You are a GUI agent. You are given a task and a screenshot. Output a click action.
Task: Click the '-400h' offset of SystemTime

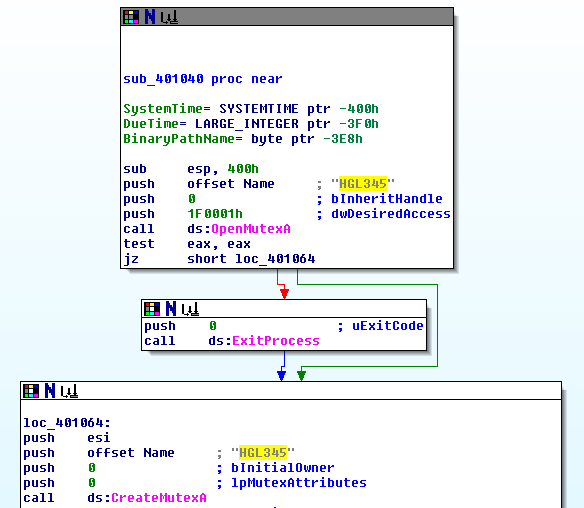pos(359,109)
